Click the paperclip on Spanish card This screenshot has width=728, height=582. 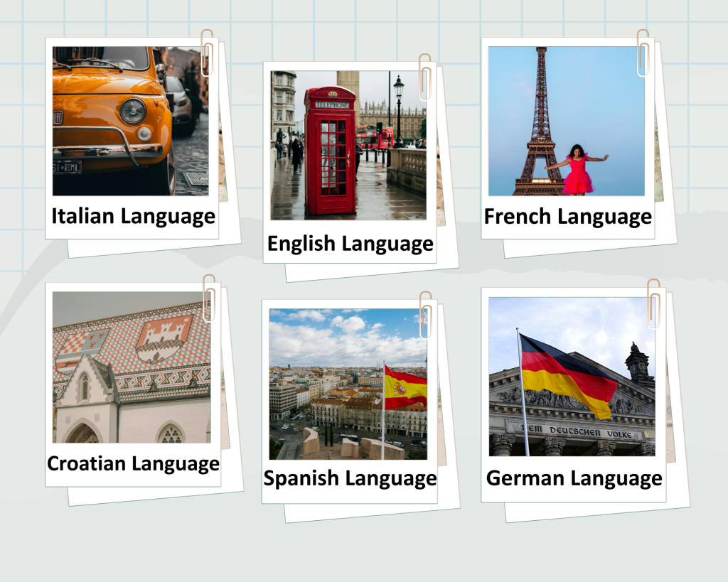tap(426, 315)
